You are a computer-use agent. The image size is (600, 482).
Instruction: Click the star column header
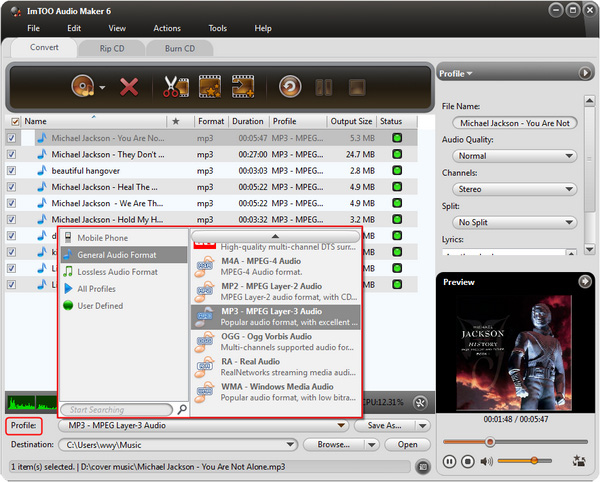[x=176, y=121]
